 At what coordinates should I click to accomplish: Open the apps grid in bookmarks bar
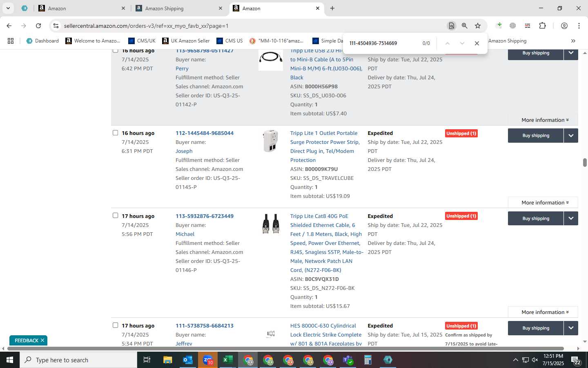(11, 41)
